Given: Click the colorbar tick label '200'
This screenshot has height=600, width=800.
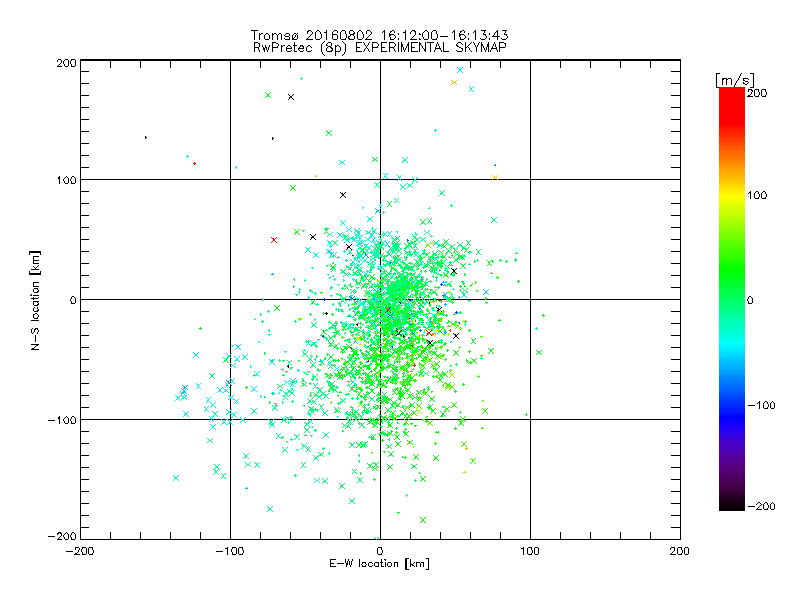Looking at the screenshot, I should pos(757,93).
